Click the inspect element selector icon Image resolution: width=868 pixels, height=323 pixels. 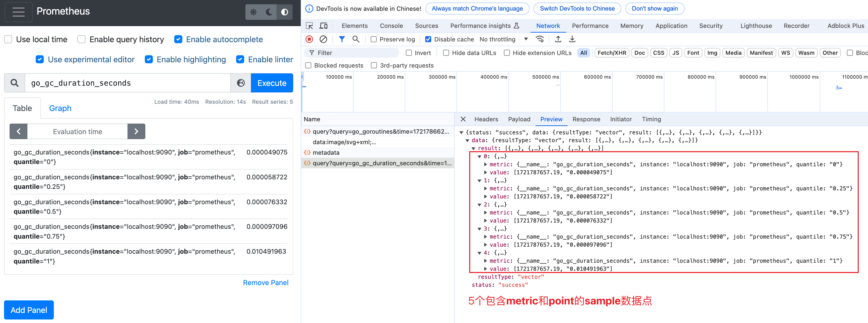tap(309, 26)
